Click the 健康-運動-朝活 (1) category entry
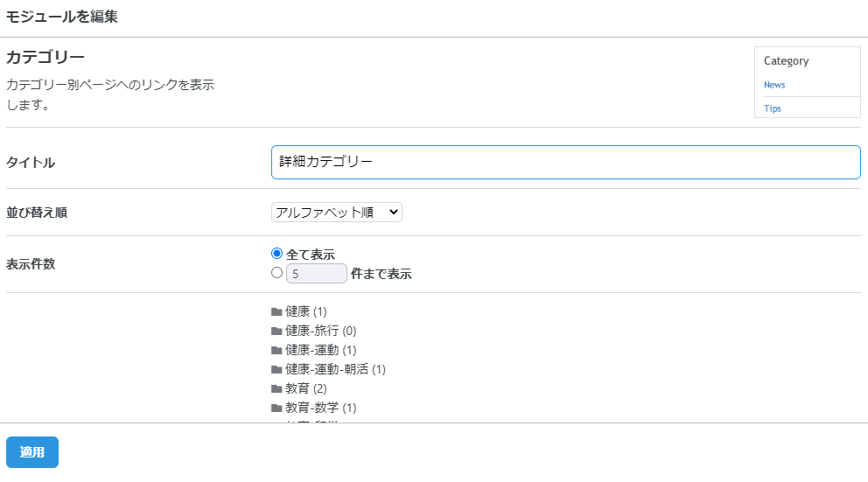This screenshot has height=482, width=868. pyautogui.click(x=335, y=370)
